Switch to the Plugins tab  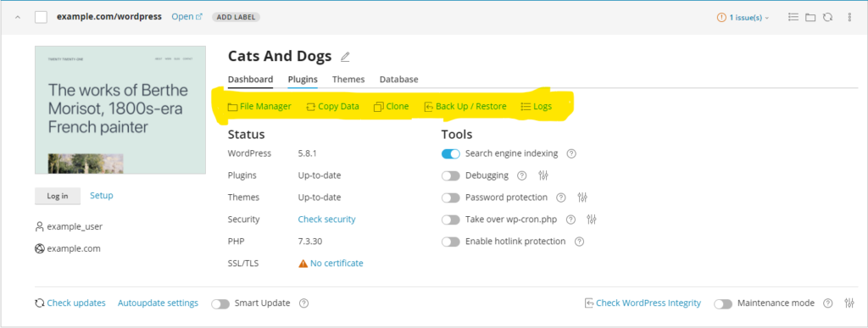[303, 79]
